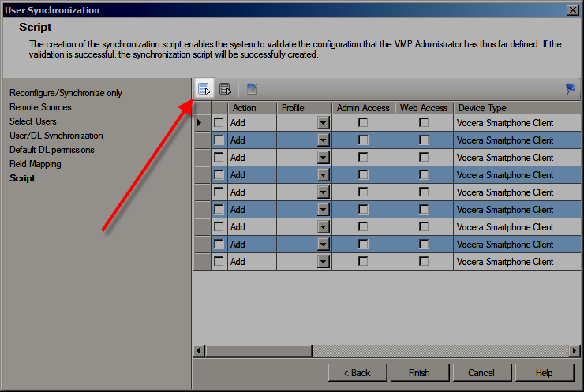Enable Admin Access in the seventh row

point(363,226)
